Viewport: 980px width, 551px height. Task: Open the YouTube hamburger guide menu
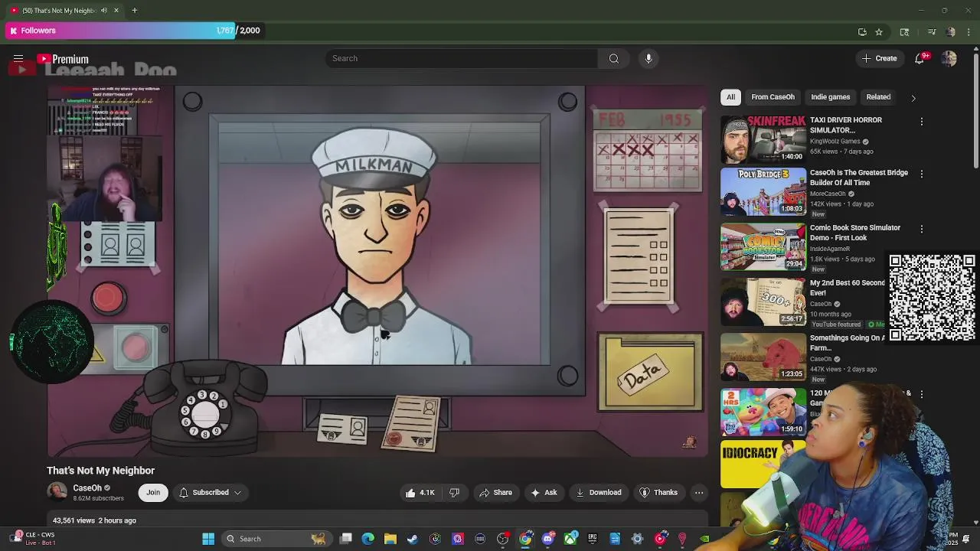(x=18, y=59)
